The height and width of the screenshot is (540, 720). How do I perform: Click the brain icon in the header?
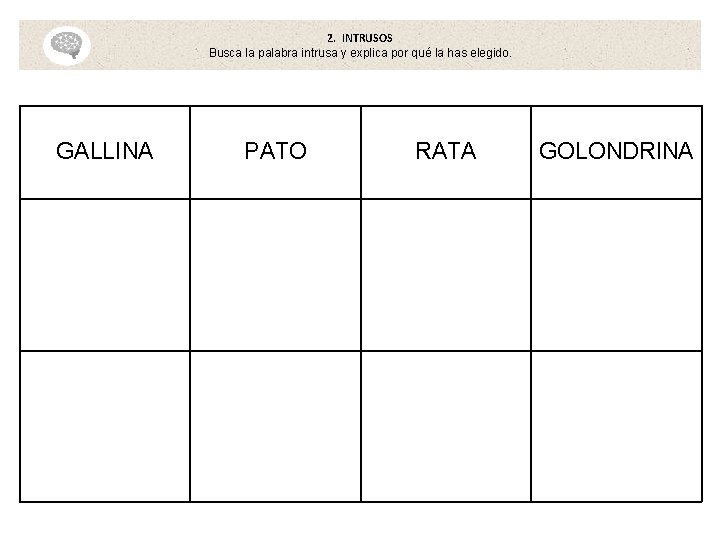click(x=66, y=44)
